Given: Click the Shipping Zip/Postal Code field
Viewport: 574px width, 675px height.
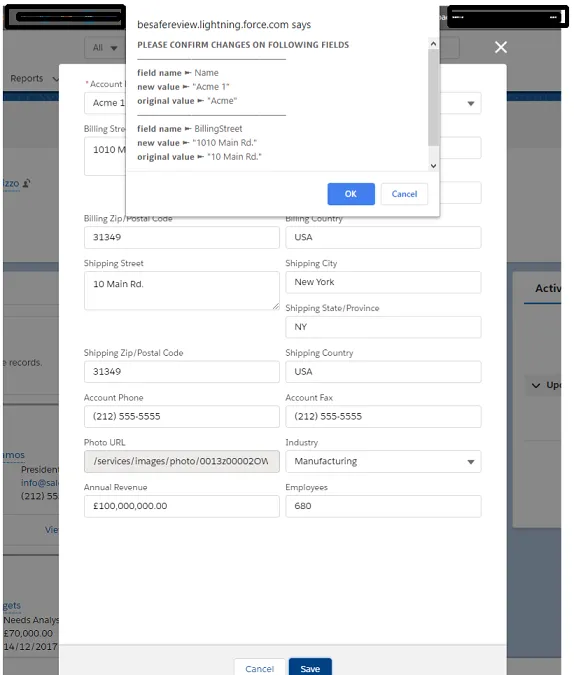Looking at the screenshot, I should point(182,372).
